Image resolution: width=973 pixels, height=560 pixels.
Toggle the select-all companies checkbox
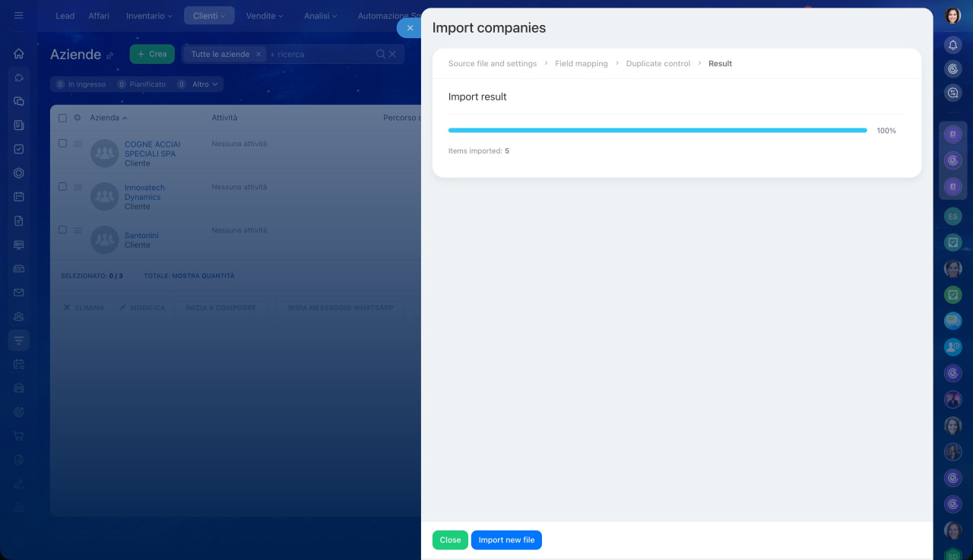point(63,118)
